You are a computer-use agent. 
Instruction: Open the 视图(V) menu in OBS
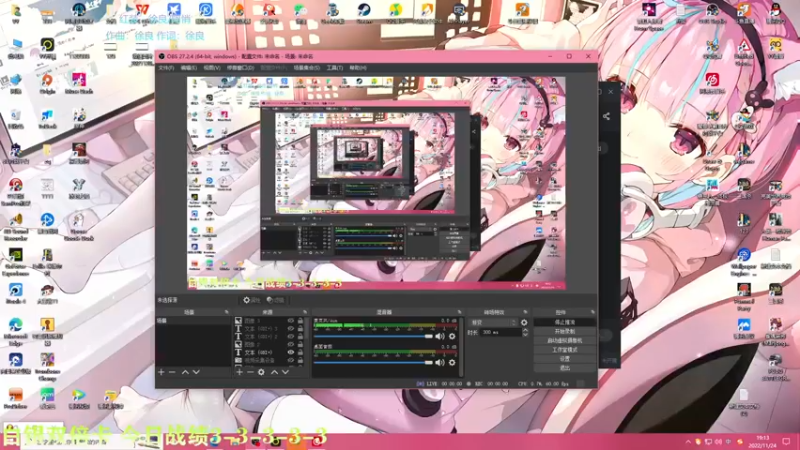[212, 68]
